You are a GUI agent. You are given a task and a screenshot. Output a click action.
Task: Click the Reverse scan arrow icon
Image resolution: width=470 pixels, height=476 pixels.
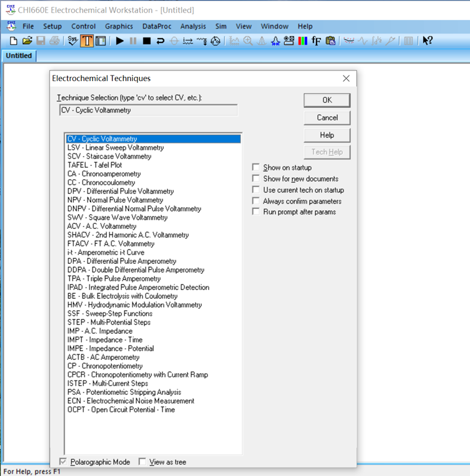tap(160, 41)
